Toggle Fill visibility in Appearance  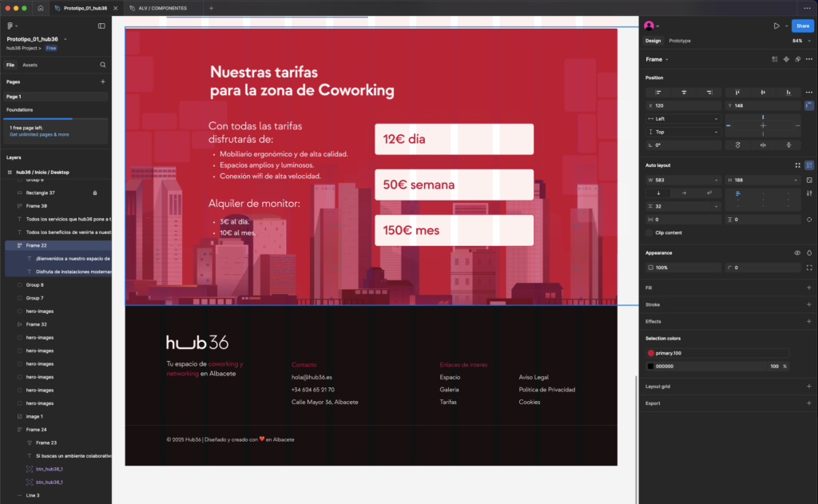click(797, 252)
